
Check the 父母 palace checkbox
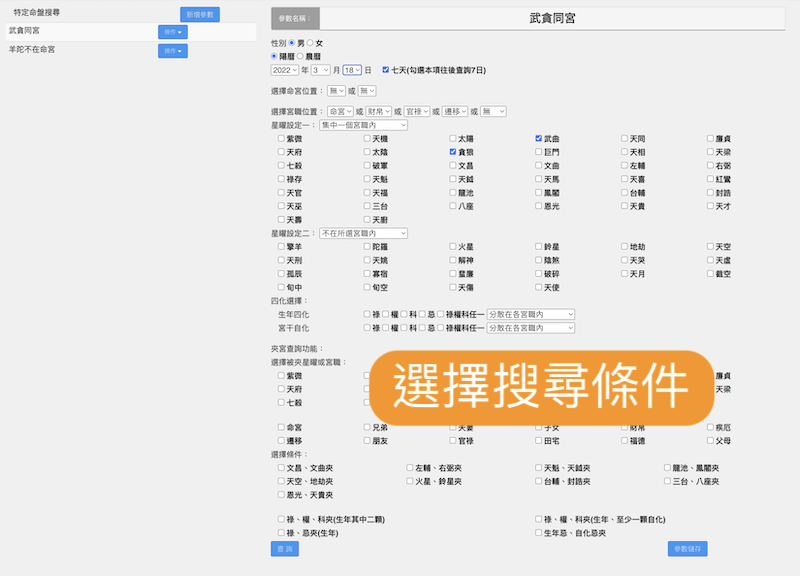click(x=710, y=440)
